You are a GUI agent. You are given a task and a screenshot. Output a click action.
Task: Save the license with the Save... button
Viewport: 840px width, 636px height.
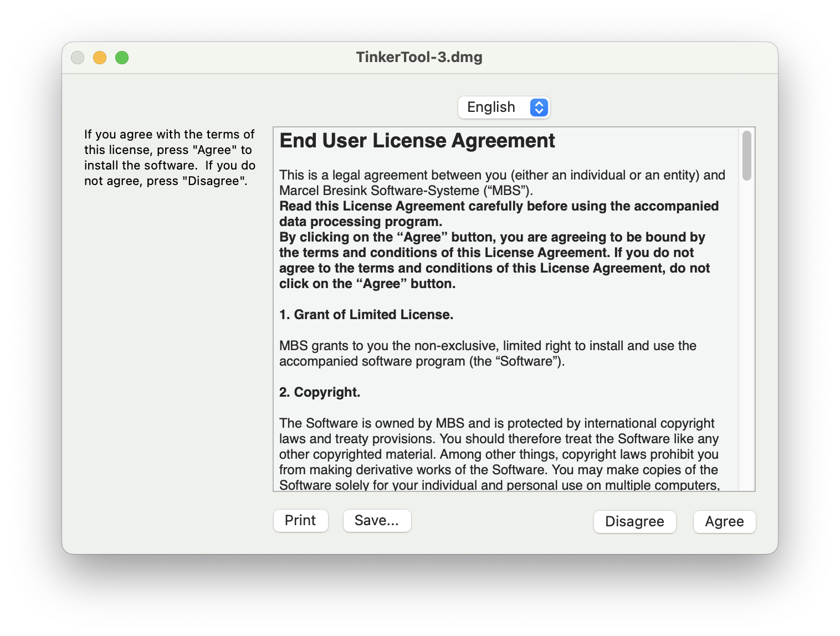click(x=377, y=520)
